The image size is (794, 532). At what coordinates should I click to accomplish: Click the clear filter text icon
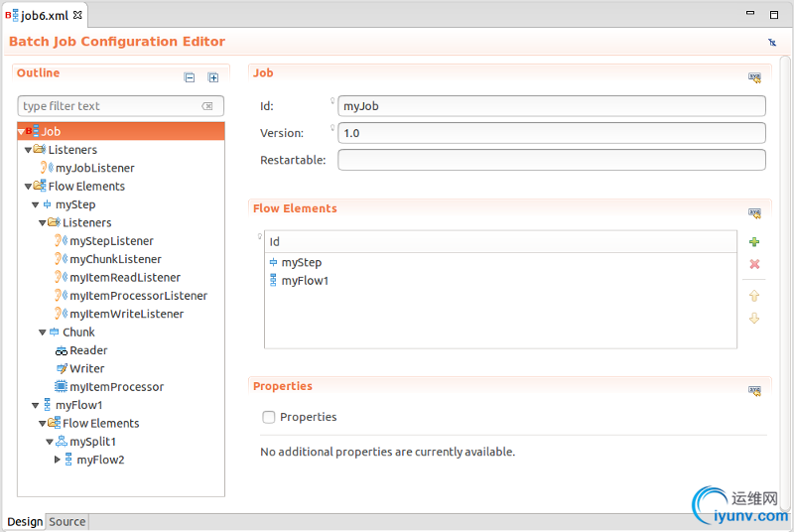click(x=207, y=106)
